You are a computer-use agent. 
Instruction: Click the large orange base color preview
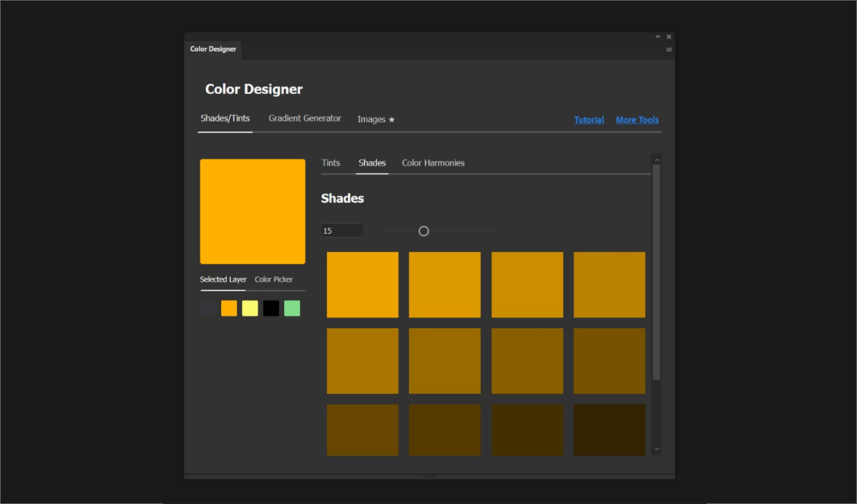point(253,211)
